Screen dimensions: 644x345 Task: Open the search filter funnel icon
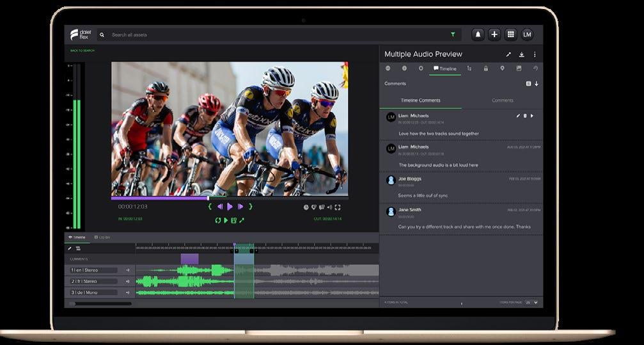453,35
